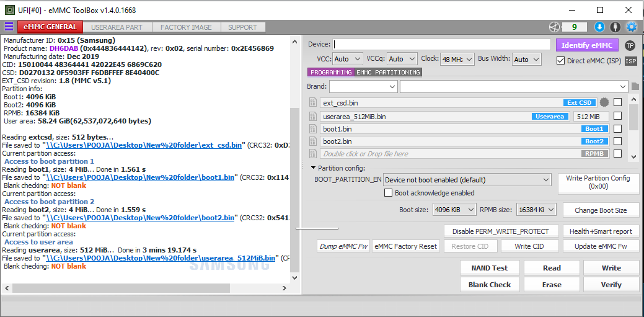Click file icon next to userarea_512MiB.bin
The width and height of the screenshot is (644, 317).
click(313, 117)
